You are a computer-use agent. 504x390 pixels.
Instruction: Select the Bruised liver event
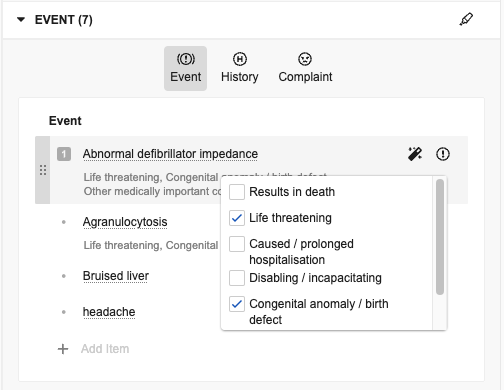(x=116, y=276)
